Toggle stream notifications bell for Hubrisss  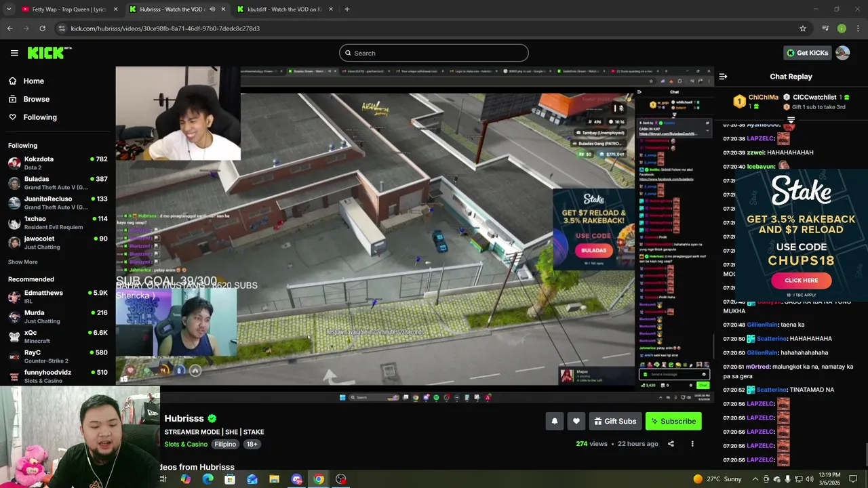point(555,422)
